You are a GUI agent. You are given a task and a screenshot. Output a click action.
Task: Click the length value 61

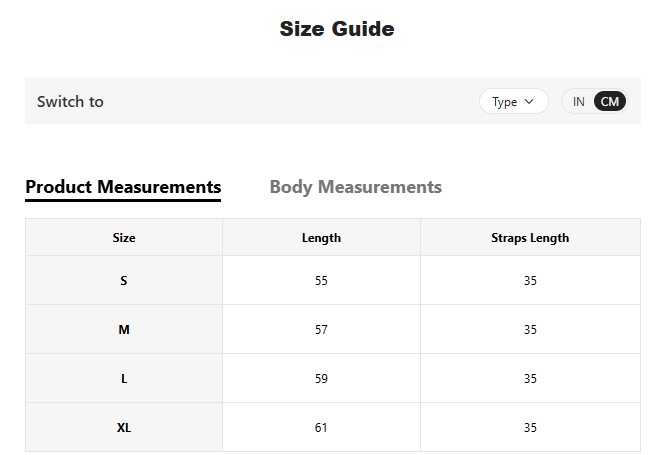pos(321,428)
